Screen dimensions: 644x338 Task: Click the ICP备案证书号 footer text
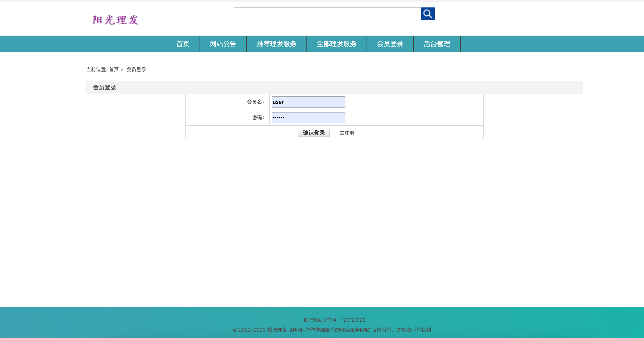click(x=334, y=320)
